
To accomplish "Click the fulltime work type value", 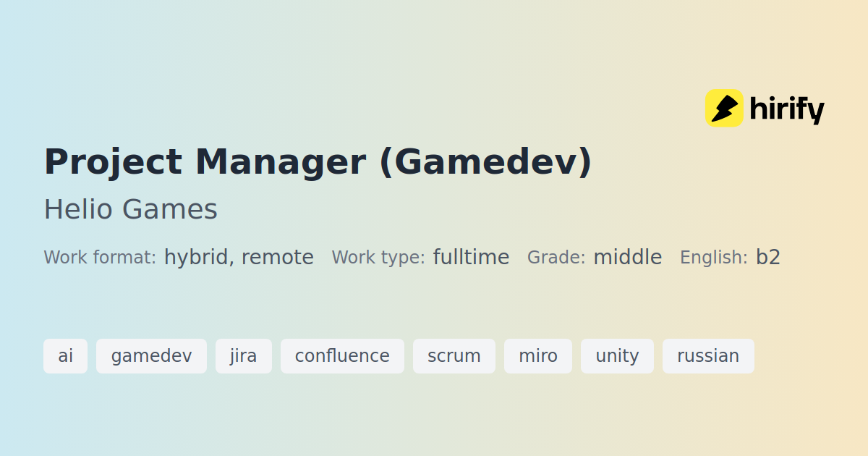I will [x=471, y=258].
